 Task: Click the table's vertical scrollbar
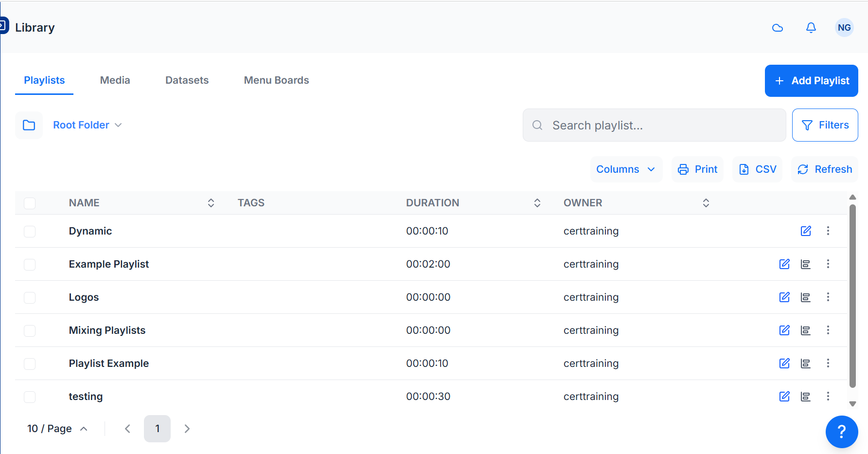[852, 296]
